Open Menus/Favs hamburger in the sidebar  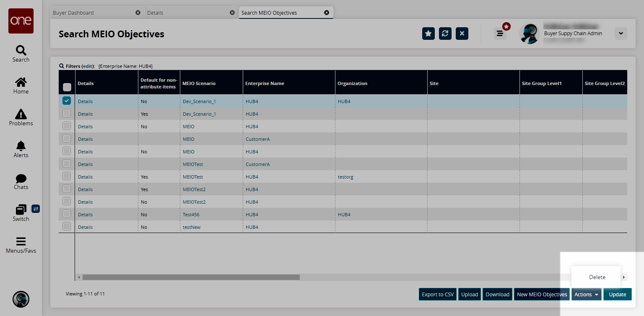click(x=21, y=245)
